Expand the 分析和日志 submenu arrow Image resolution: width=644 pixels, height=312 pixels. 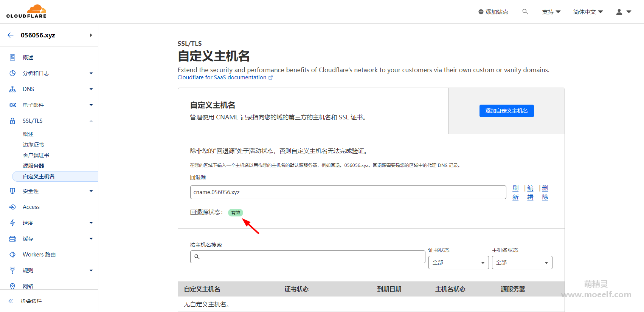(91, 73)
